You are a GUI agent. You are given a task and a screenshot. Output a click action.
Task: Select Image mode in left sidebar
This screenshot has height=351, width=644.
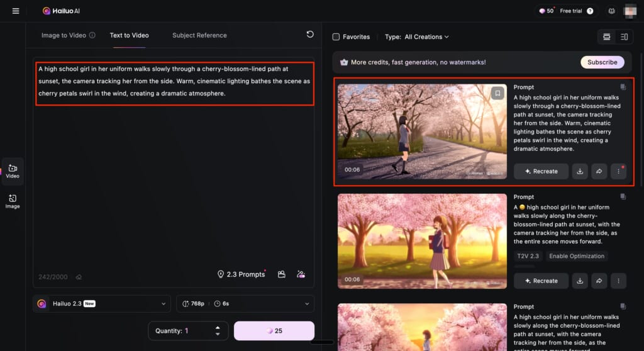click(13, 201)
